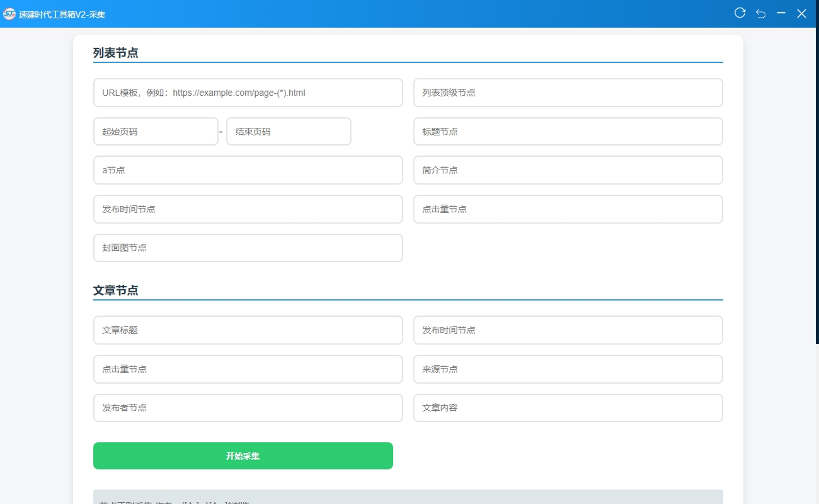The image size is (819, 504).
Task: Click the refresh icon in title bar
Action: (740, 13)
